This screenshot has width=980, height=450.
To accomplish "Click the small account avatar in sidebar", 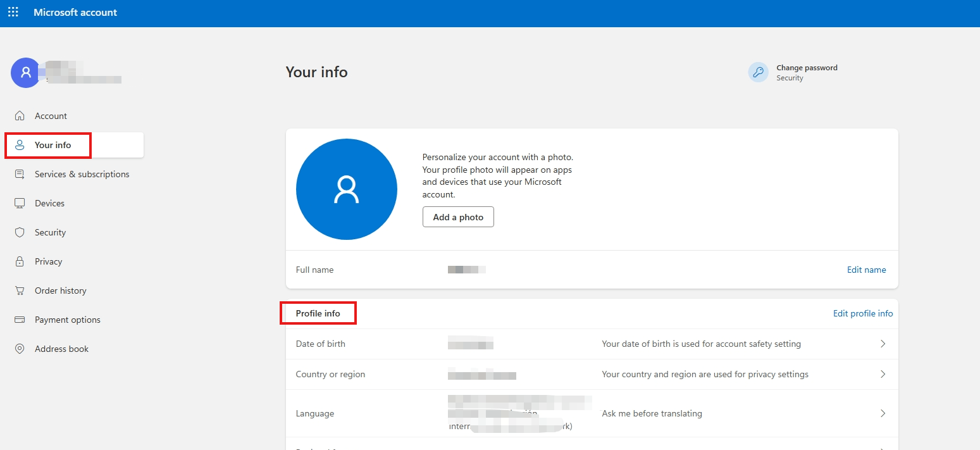I will coord(26,73).
